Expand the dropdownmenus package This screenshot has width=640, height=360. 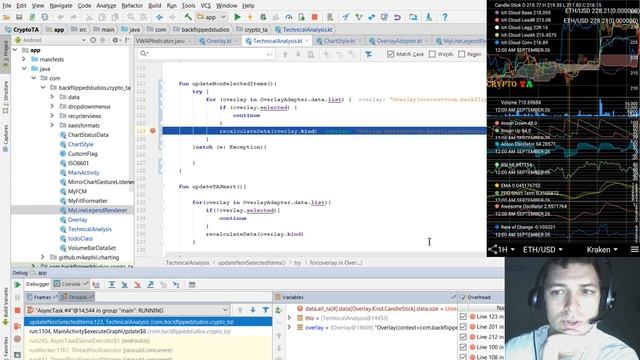52,106
